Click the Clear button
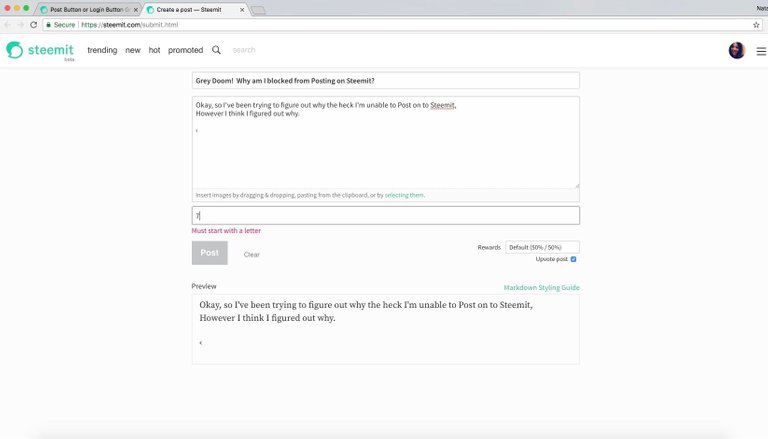The height and width of the screenshot is (439, 768). click(x=252, y=254)
